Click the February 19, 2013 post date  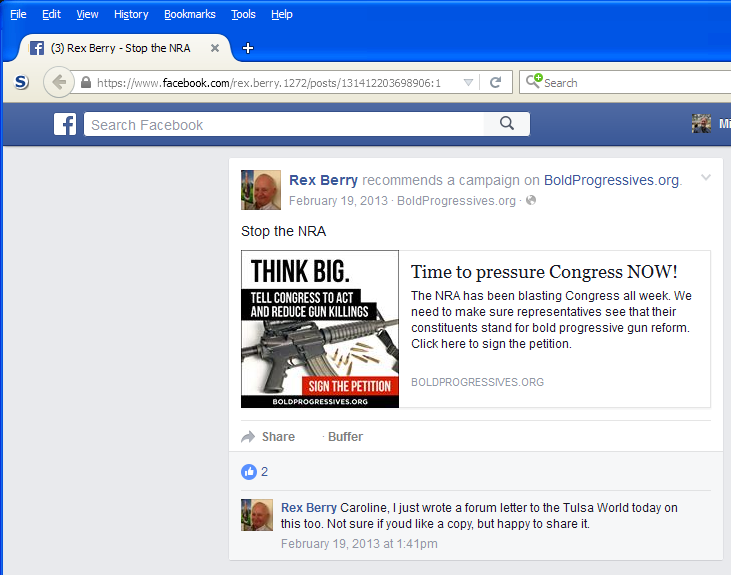click(x=338, y=201)
